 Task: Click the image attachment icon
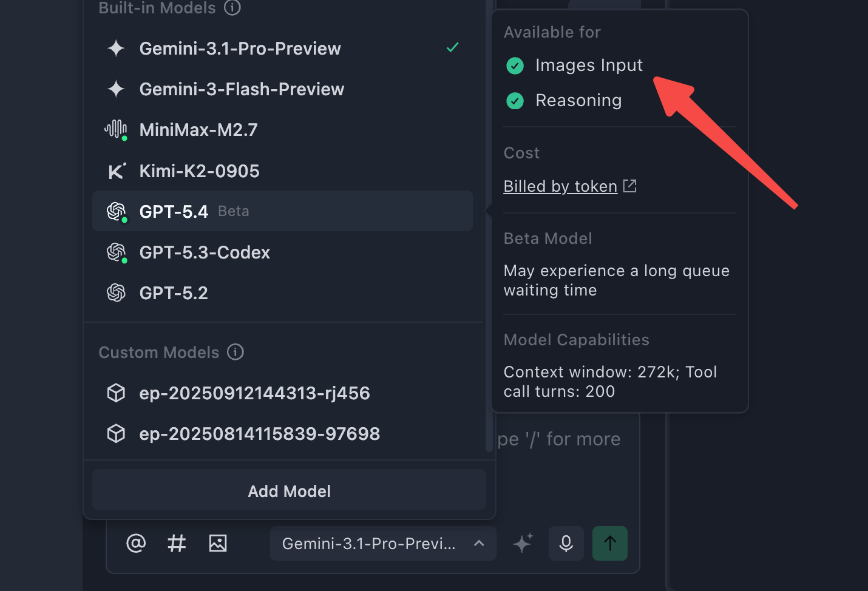(x=218, y=543)
